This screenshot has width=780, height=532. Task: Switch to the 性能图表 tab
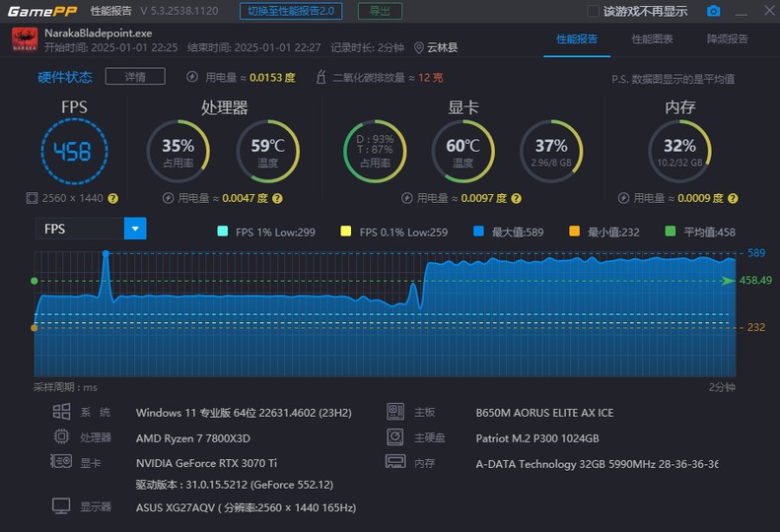pyautogui.click(x=652, y=39)
